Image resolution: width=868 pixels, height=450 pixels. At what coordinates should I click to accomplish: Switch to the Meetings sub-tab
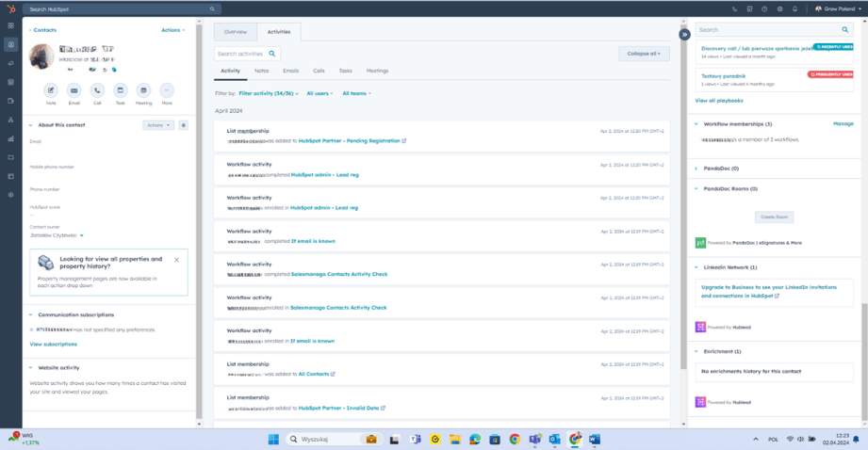tap(377, 71)
